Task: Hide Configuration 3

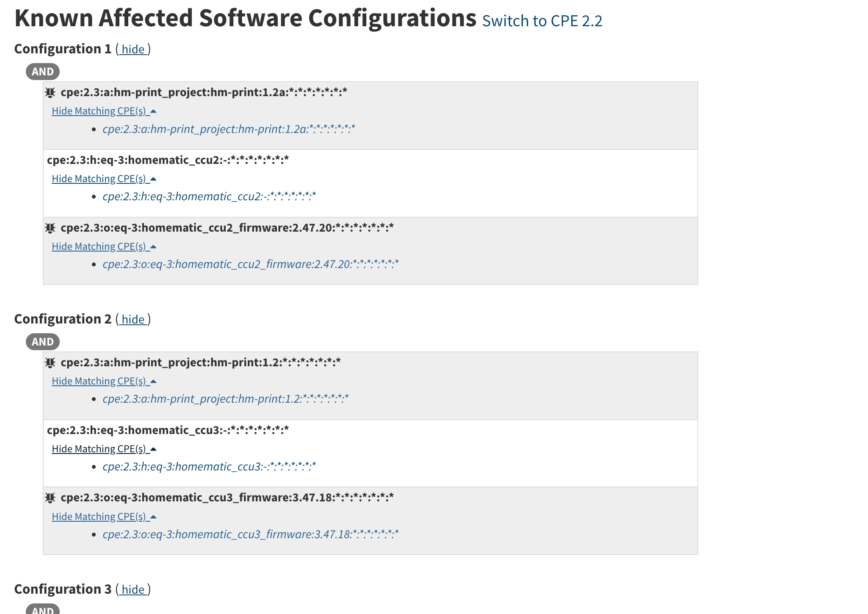Action: (133, 589)
